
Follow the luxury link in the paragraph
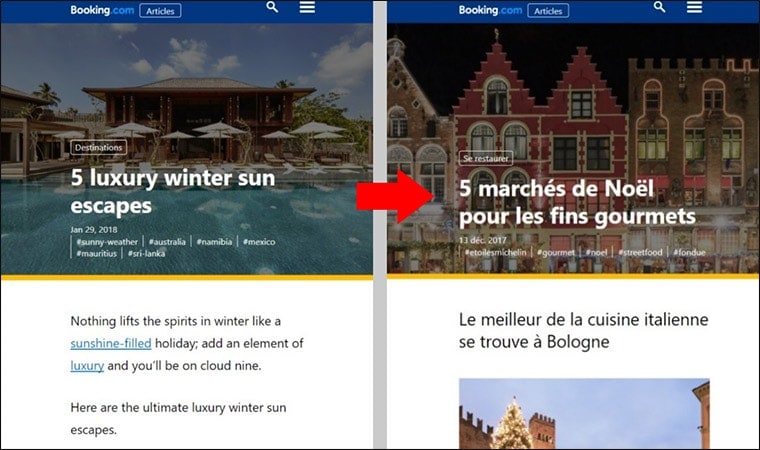tap(87, 366)
